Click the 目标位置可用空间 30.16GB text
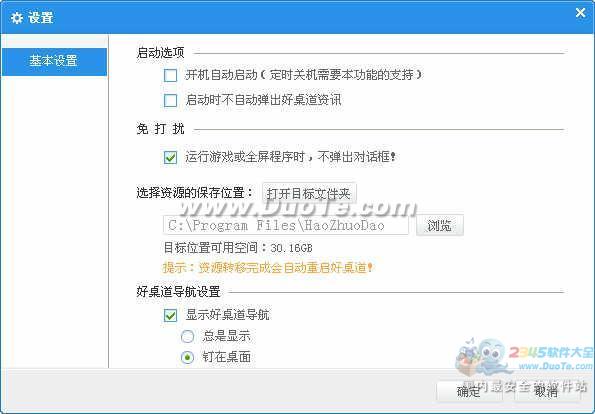595x414 pixels. pyautogui.click(x=238, y=248)
